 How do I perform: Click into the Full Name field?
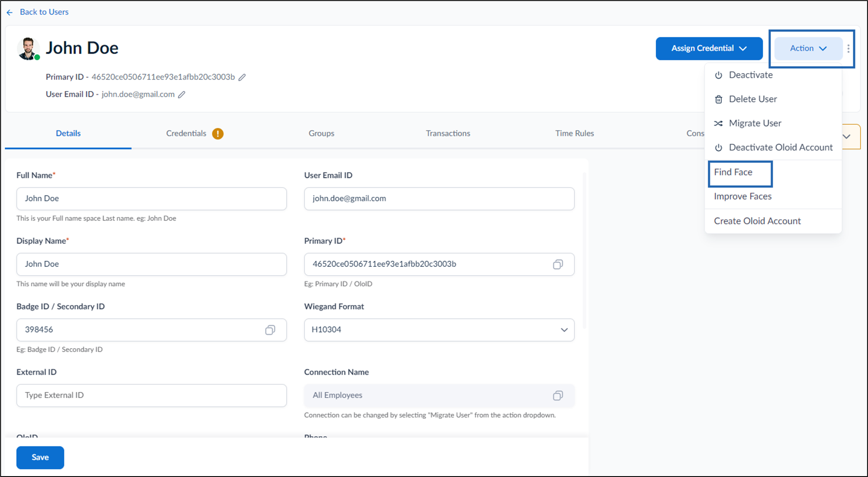[x=152, y=199]
